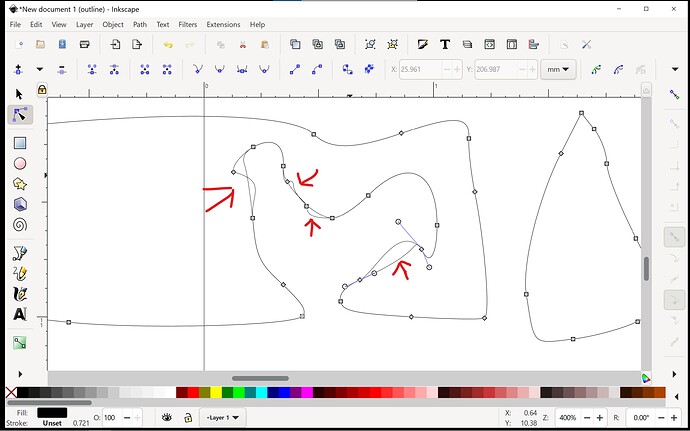The height and width of the screenshot is (431, 690).
Task: Expand toolbox overflow arrow at bottom
Action: 20,374
